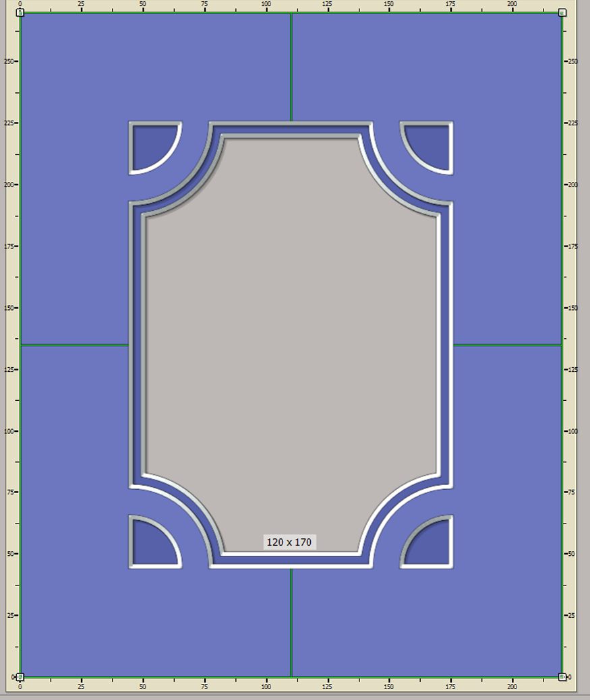The height and width of the screenshot is (700, 590).
Task: Select the bottom-left corner handle of the mat
Action: pyautogui.click(x=20, y=677)
